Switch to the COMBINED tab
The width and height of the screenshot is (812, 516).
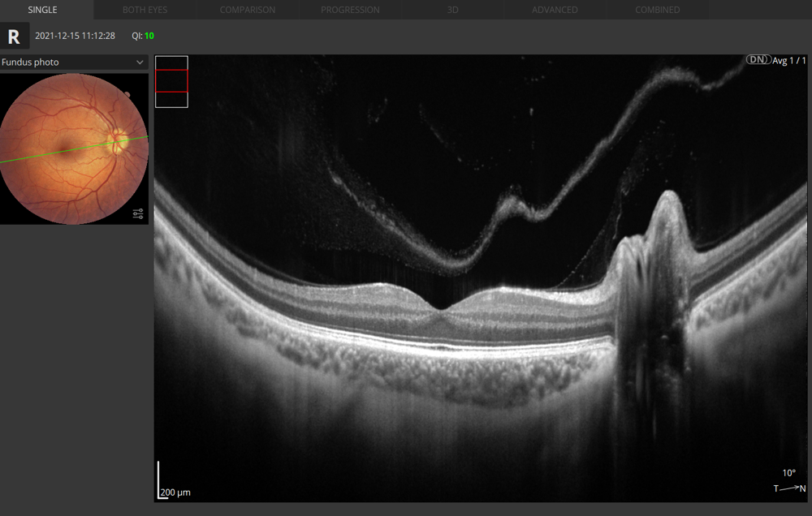pyautogui.click(x=658, y=10)
